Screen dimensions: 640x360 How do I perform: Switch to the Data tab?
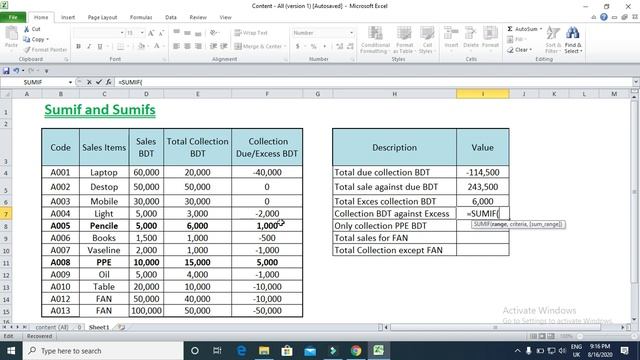click(x=171, y=17)
